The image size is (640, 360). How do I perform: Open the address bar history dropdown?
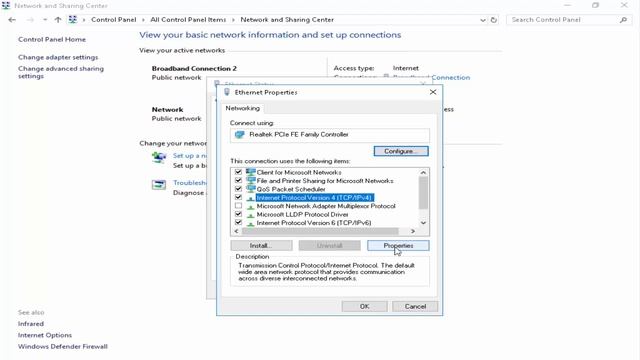coord(483,20)
